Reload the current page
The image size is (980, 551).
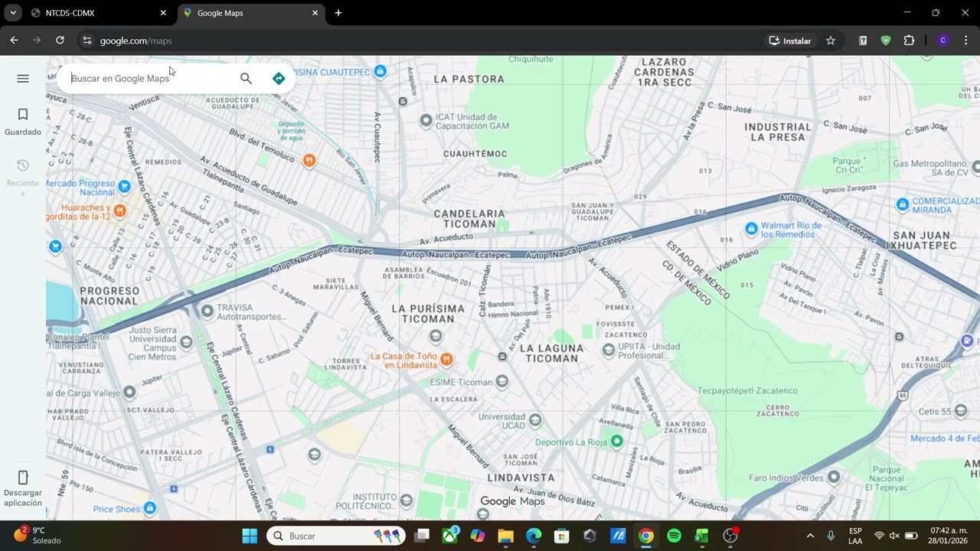pos(60,41)
